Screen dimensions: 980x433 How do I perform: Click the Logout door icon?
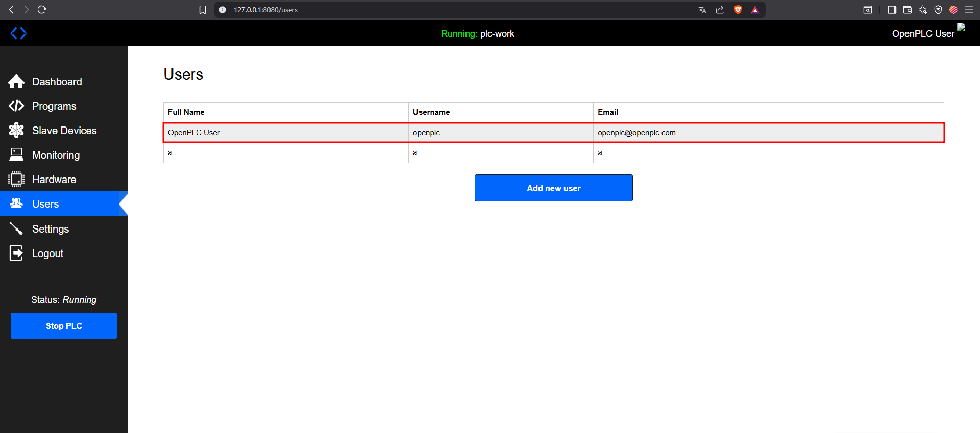click(16, 253)
